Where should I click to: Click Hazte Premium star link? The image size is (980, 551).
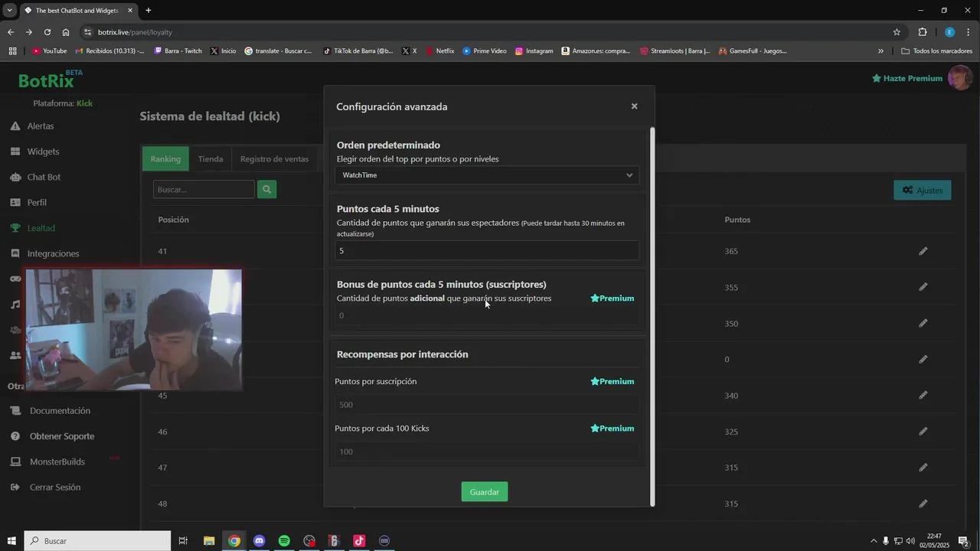pyautogui.click(x=907, y=78)
